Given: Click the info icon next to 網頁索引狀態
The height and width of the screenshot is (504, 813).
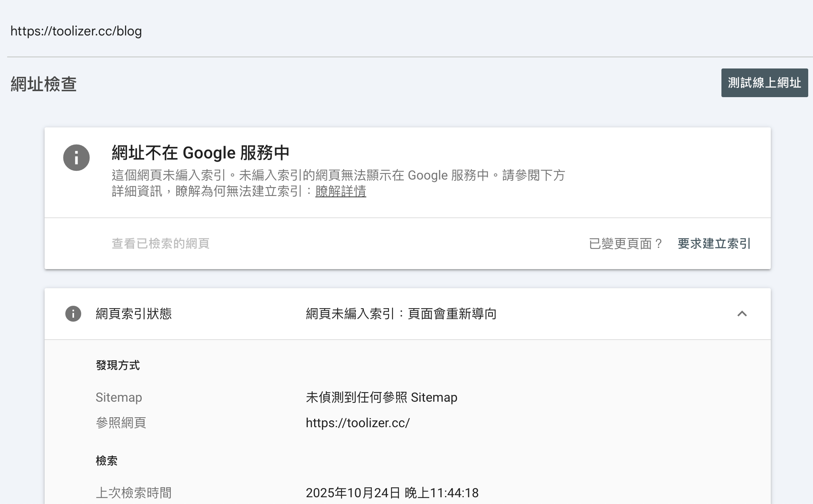Looking at the screenshot, I should (73, 314).
